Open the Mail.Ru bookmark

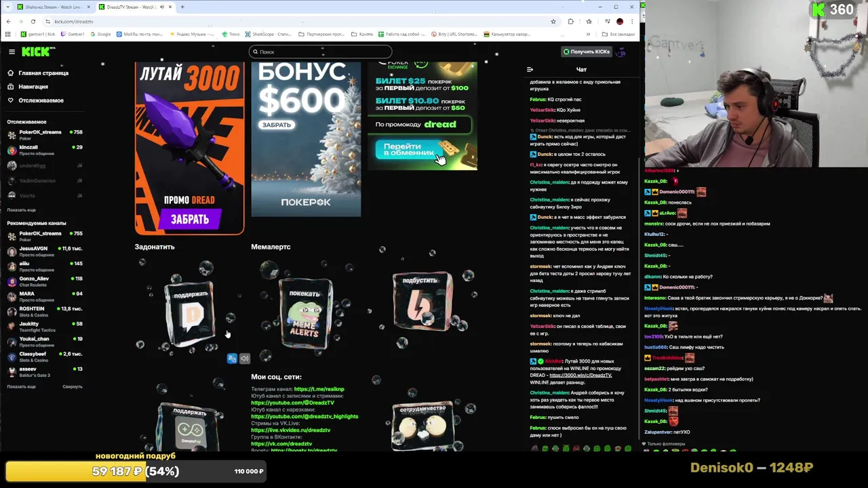[x=140, y=34]
